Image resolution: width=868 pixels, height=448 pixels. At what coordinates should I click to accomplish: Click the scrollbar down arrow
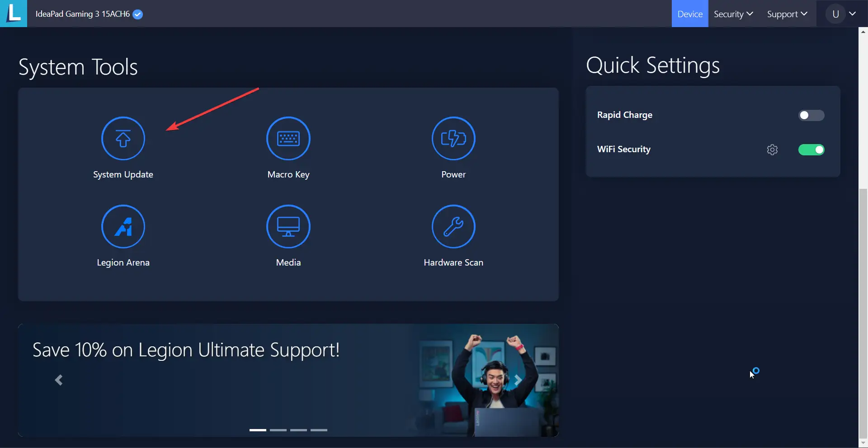click(863, 443)
